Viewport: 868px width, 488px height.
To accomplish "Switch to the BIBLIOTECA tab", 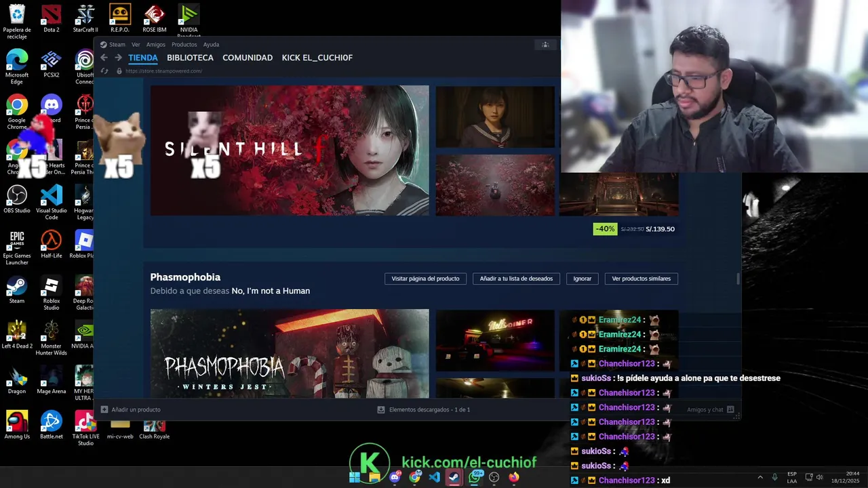I will pyautogui.click(x=190, y=58).
